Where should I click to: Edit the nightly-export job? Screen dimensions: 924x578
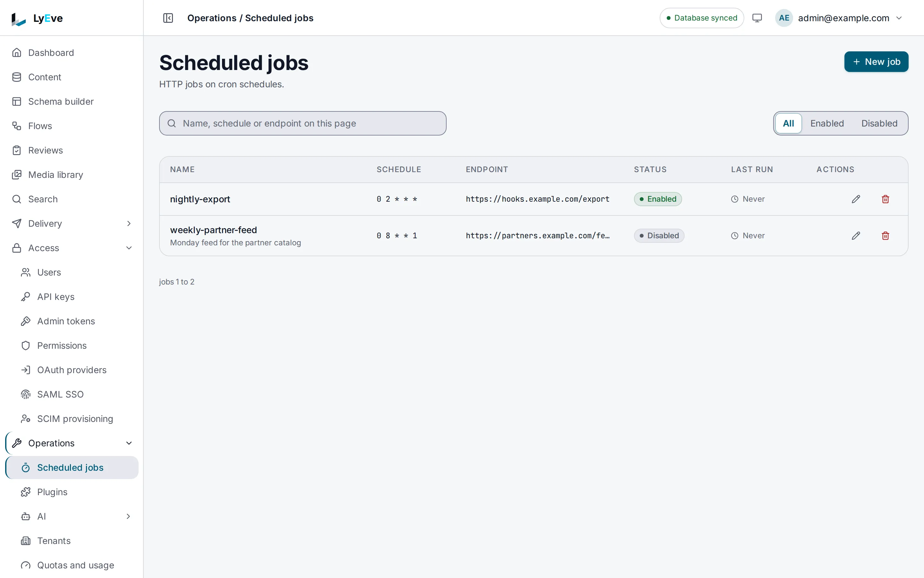[856, 199]
